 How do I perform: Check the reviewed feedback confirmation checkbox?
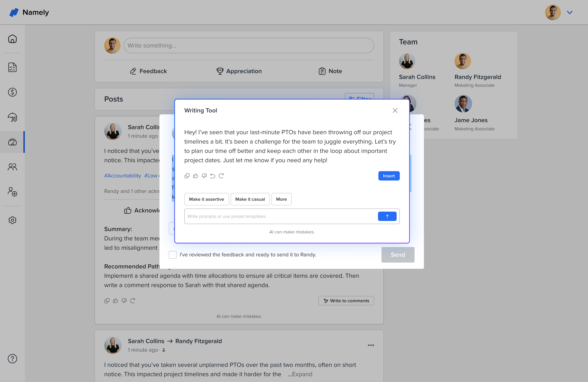[172, 255]
